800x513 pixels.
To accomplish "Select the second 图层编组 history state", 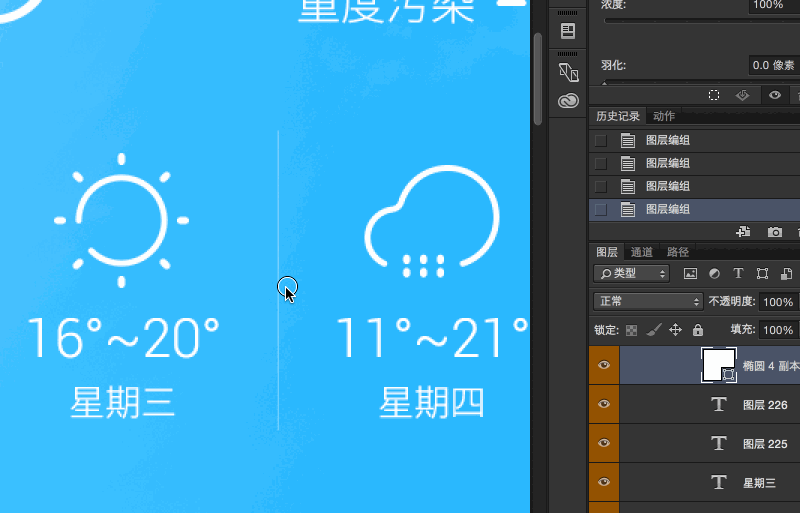I will [x=694, y=163].
